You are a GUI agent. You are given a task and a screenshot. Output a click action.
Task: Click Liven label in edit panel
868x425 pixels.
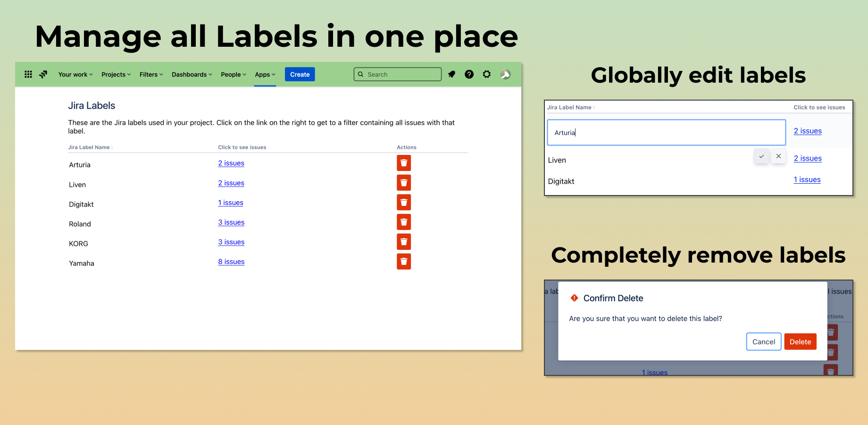[557, 160]
